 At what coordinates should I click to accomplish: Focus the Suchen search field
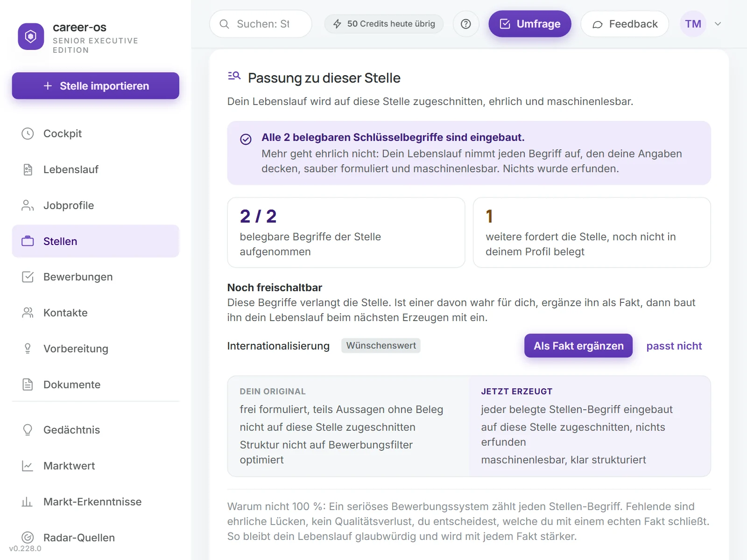(x=261, y=24)
